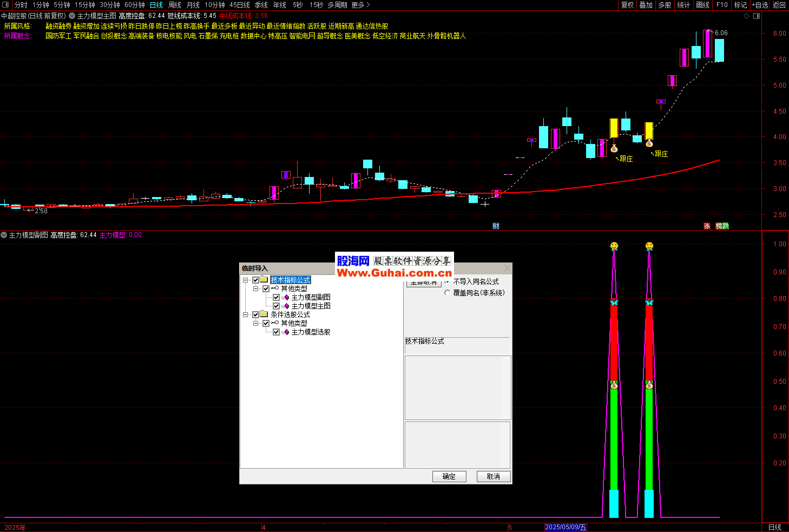Click the 国防军工 concept tag
This screenshot has height=532, width=789.
[58, 36]
